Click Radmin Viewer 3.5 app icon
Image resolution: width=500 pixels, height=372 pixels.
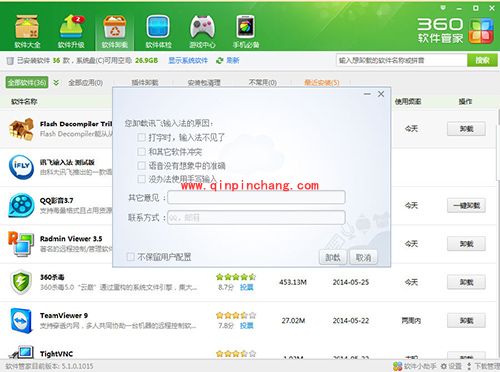click(x=21, y=244)
